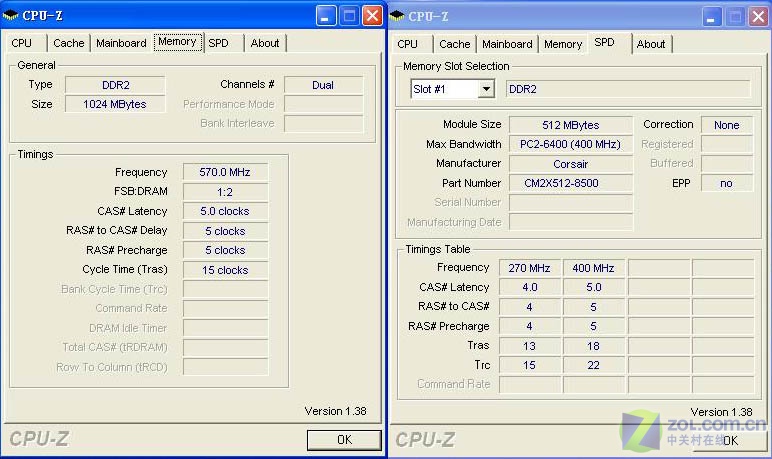772x459 pixels.
Task: Click the 5.0 clocks CAS# Latency value
Action: pyautogui.click(x=225, y=211)
